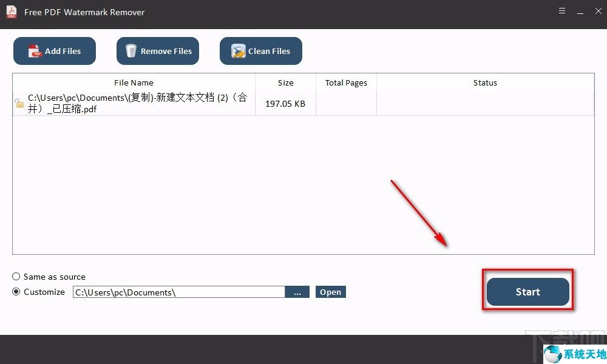Screen dimensions: 607x364
Task: Browse for output folder with ellipsis button
Action: [x=297, y=292]
